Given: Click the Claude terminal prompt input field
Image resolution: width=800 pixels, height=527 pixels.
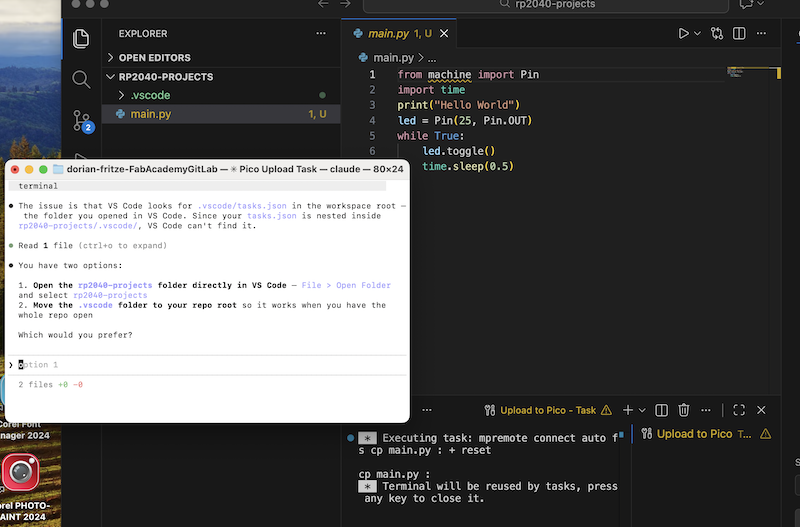Looking at the screenshot, I should tap(207, 365).
